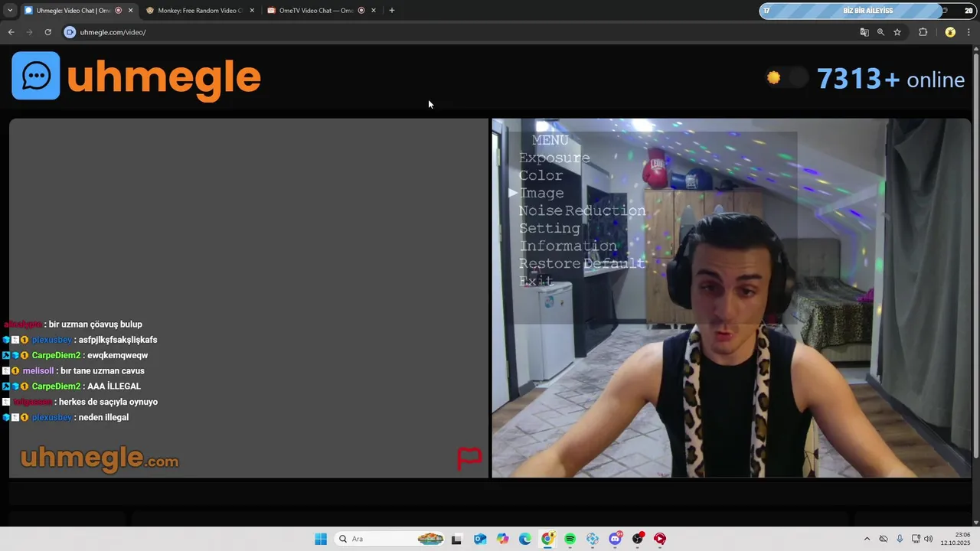Show hidden system tray icons

tap(867, 539)
